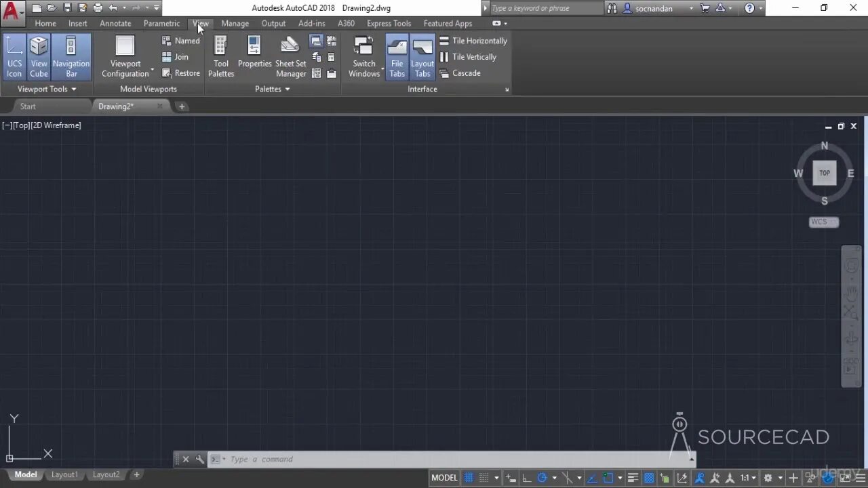
Task: Click the Command Line palette icon
Action: coord(316,41)
